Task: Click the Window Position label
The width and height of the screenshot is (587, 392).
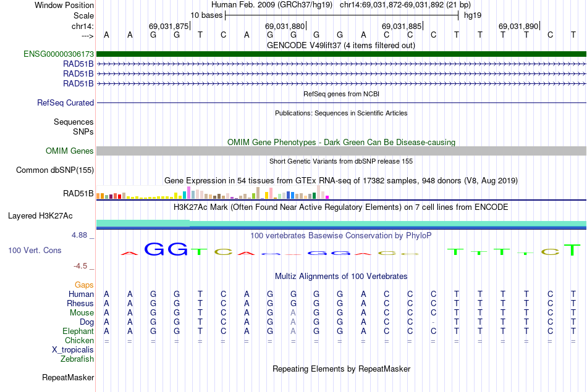Action: (x=64, y=5)
